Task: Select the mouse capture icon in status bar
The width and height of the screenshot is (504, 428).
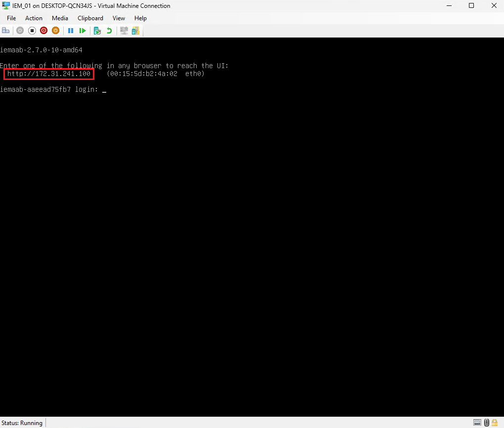Action: pyautogui.click(x=487, y=423)
